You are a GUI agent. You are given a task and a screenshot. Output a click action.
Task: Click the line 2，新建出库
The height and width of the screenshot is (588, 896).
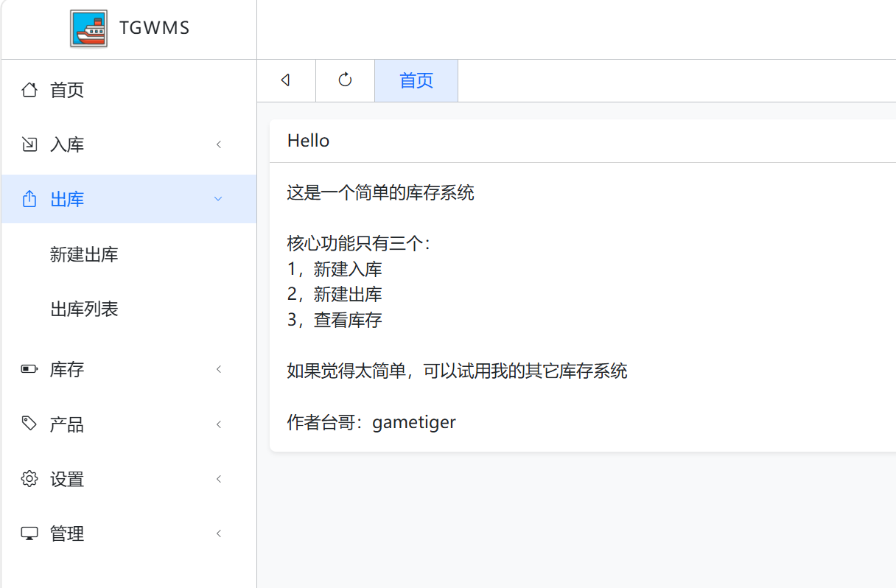click(335, 294)
